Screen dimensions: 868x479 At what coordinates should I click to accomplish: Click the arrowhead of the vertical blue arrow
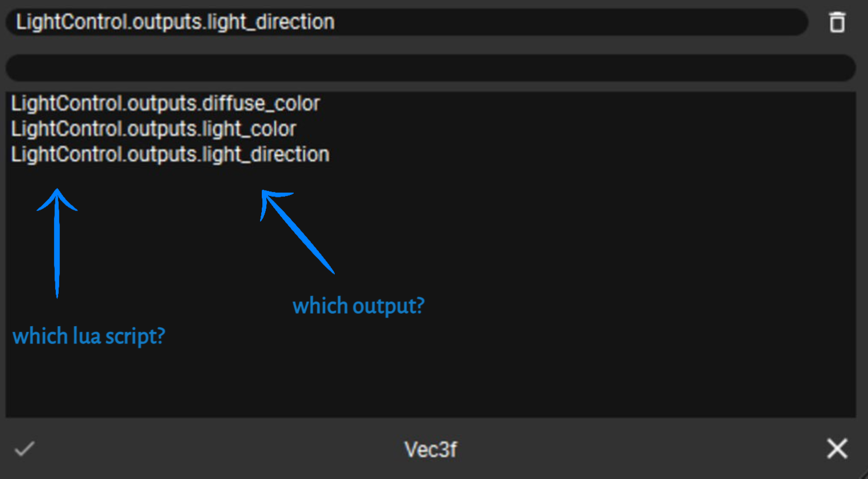pyautogui.click(x=57, y=197)
